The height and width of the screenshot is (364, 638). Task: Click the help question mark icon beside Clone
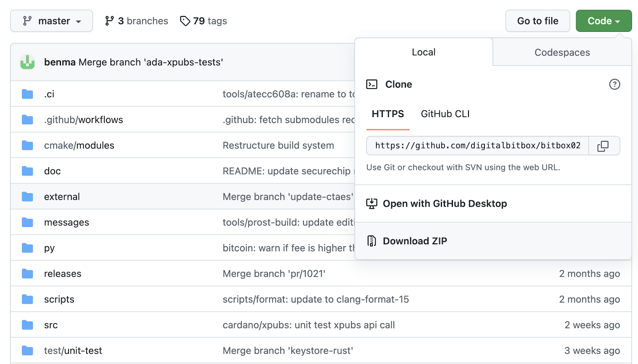click(x=614, y=84)
